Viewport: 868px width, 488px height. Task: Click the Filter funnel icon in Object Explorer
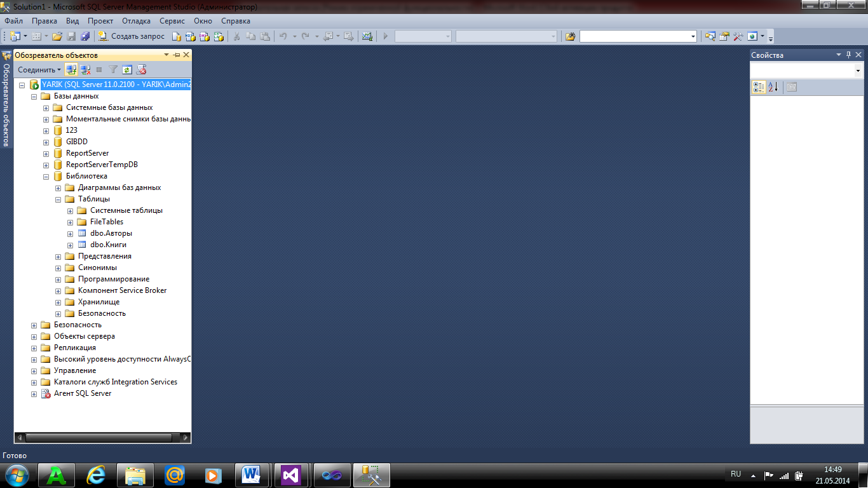point(113,70)
